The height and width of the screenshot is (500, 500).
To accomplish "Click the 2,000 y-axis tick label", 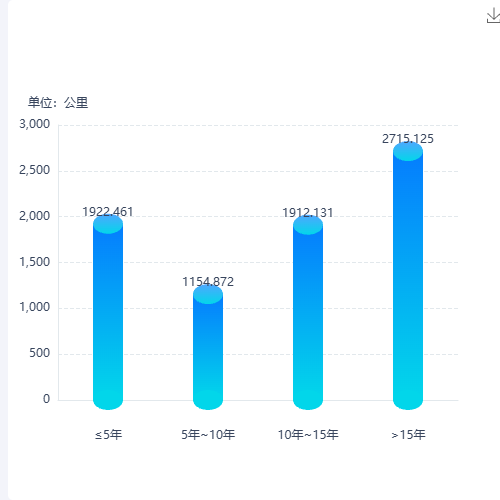I will click(x=34, y=216).
